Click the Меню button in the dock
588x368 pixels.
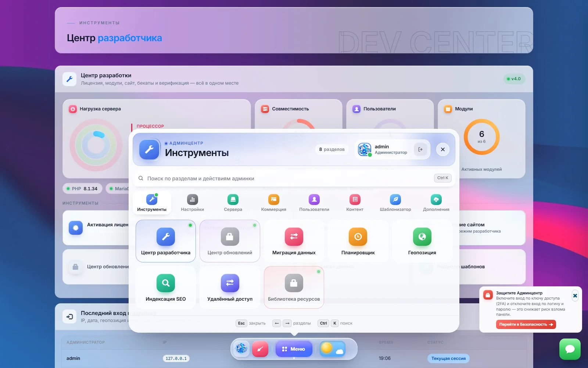[x=294, y=349]
